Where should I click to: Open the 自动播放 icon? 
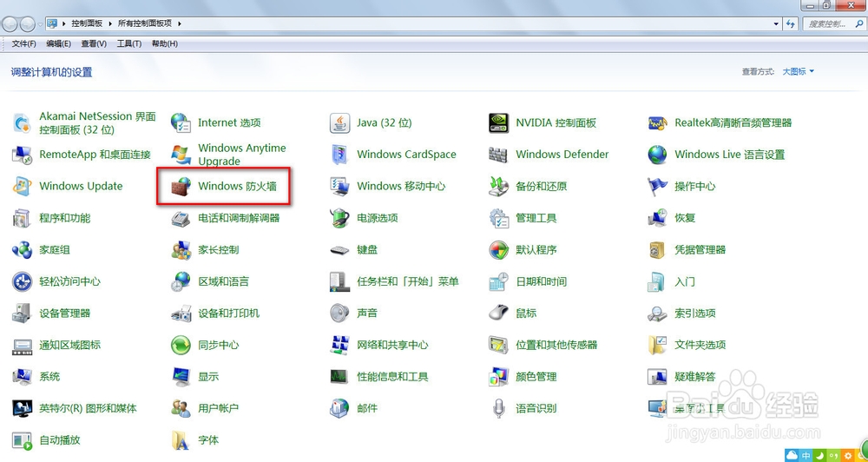point(23,440)
